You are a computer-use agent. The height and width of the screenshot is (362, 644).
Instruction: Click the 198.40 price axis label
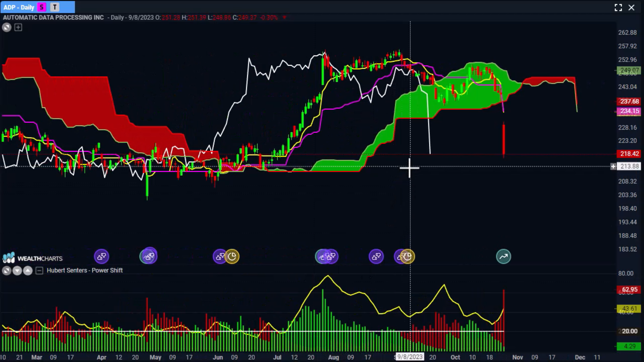pyautogui.click(x=627, y=208)
